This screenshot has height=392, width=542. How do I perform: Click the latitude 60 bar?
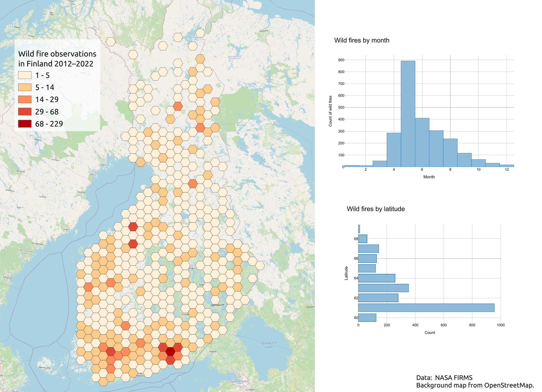(367, 318)
